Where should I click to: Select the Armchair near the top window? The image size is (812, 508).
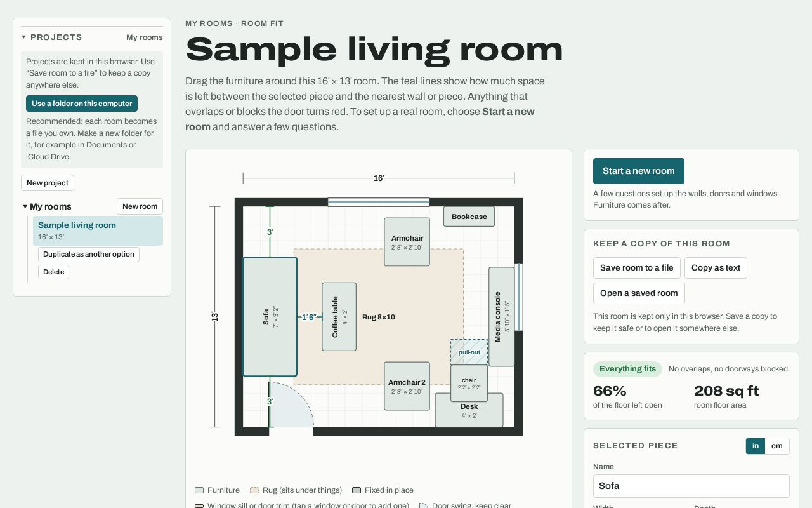tap(407, 242)
